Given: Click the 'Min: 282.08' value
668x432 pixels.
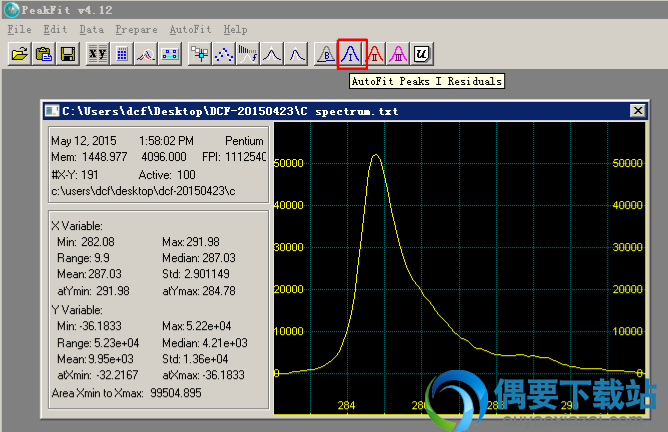Looking at the screenshot, I should [x=86, y=242].
